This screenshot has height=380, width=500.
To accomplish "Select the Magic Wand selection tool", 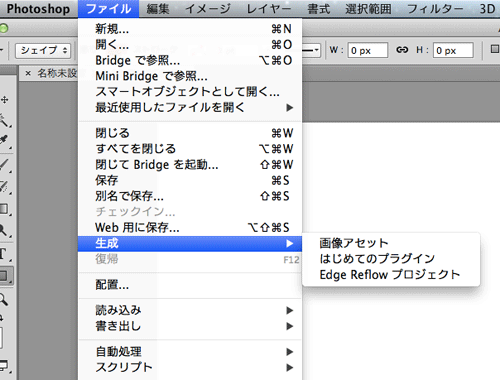I will [x=4, y=120].
